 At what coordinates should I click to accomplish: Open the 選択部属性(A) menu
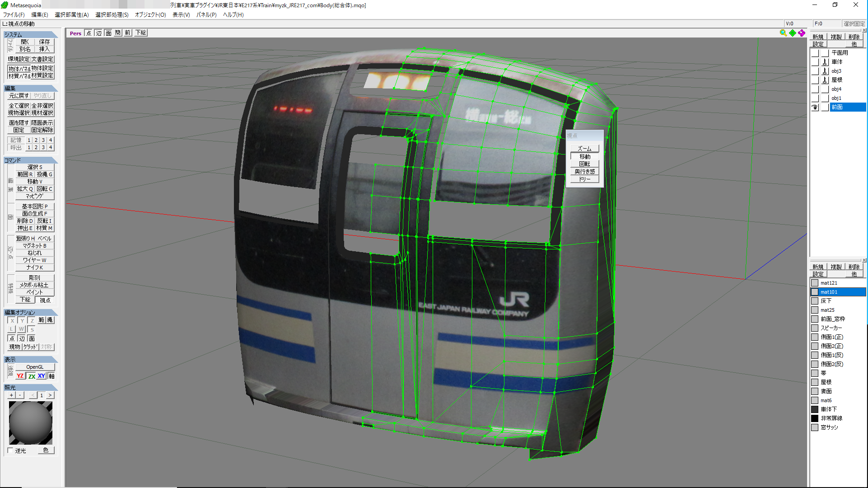click(72, 14)
